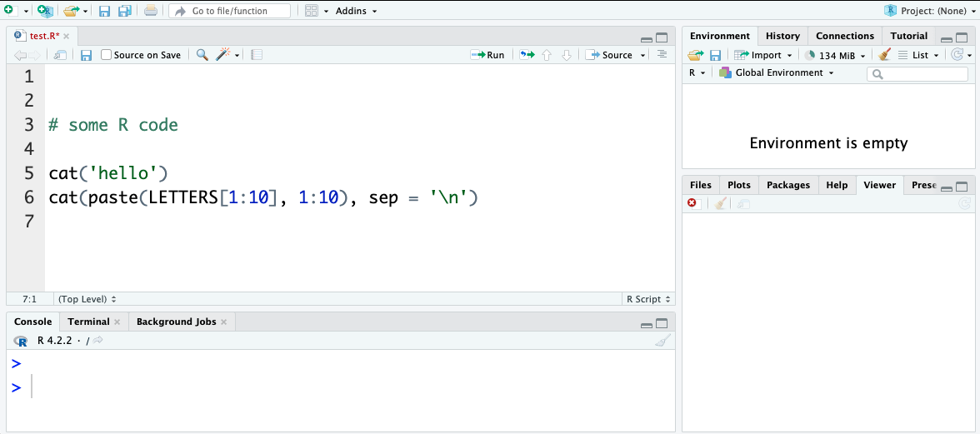Click the print icon in main toolbar
The width and height of the screenshot is (980, 434).
tap(150, 11)
